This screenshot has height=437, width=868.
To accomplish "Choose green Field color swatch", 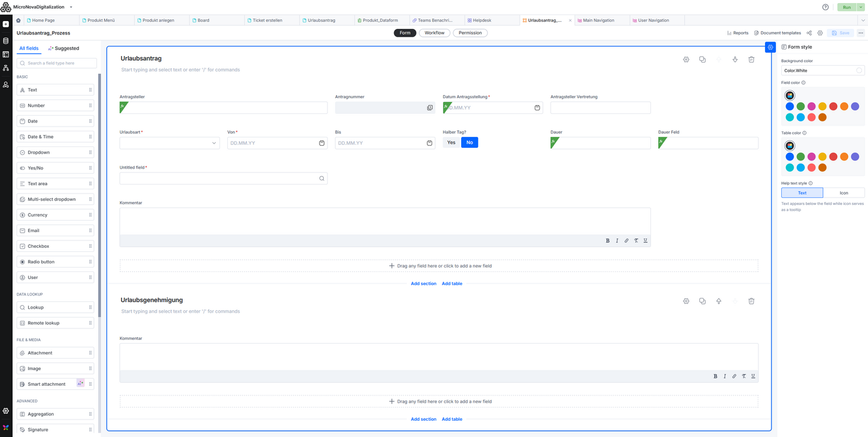I will coord(800,107).
